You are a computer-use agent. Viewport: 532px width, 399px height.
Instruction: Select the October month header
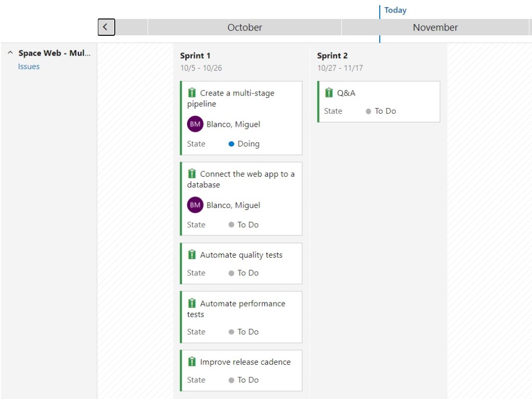click(x=244, y=28)
